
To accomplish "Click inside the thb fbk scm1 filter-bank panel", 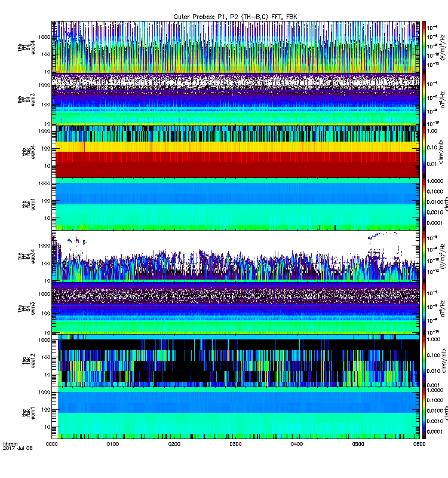I will (x=235, y=204).
